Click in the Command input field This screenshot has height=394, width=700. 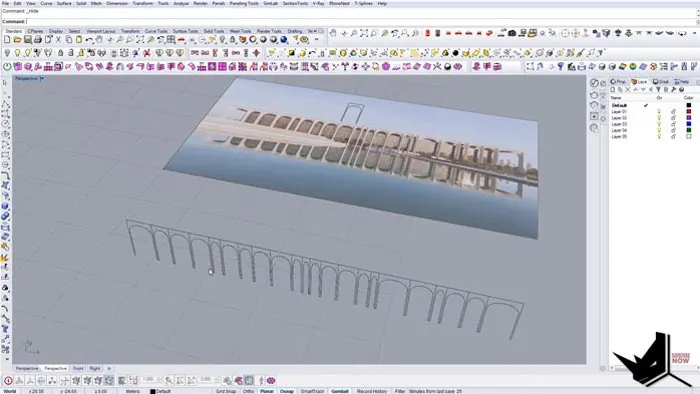(362, 21)
